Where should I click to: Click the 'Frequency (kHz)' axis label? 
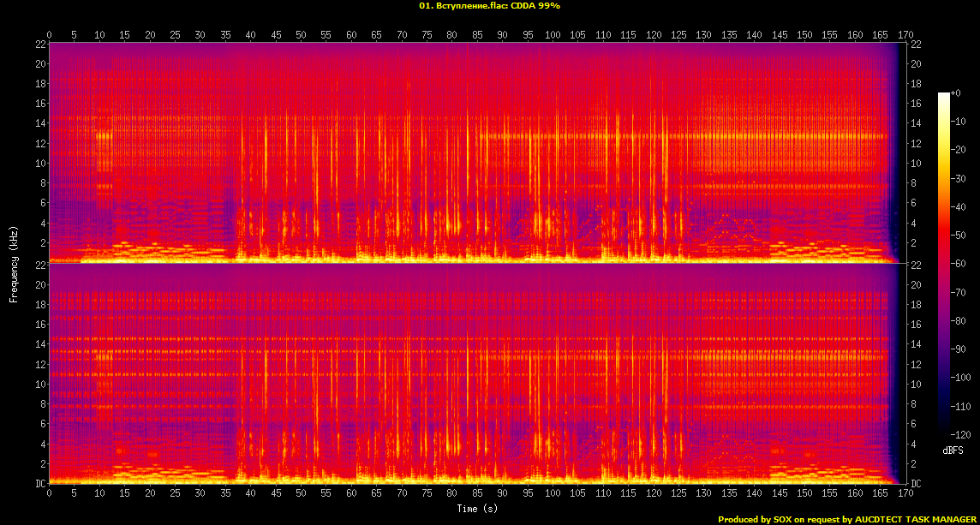click(x=14, y=261)
